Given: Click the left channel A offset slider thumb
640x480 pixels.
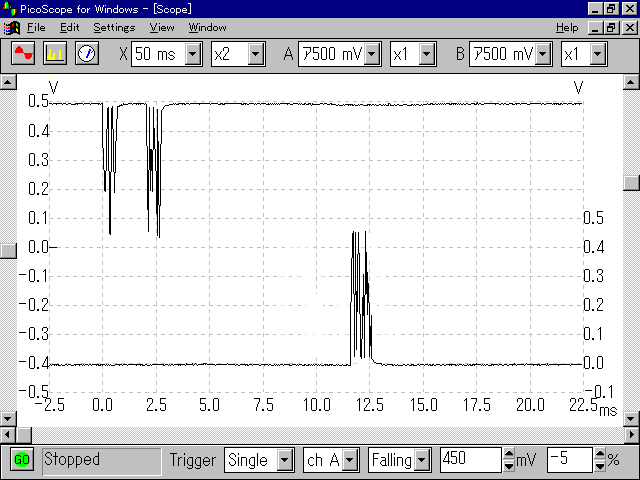Looking at the screenshot, I should pyautogui.click(x=8, y=251).
